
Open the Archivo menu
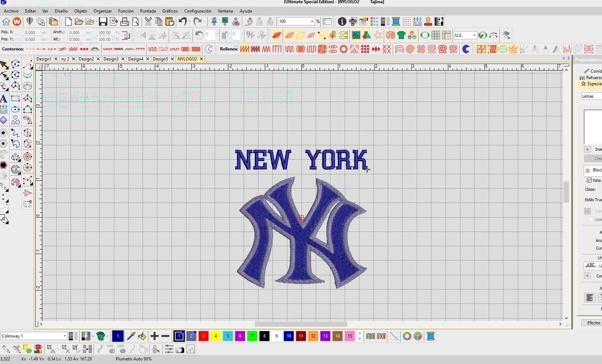(x=11, y=11)
